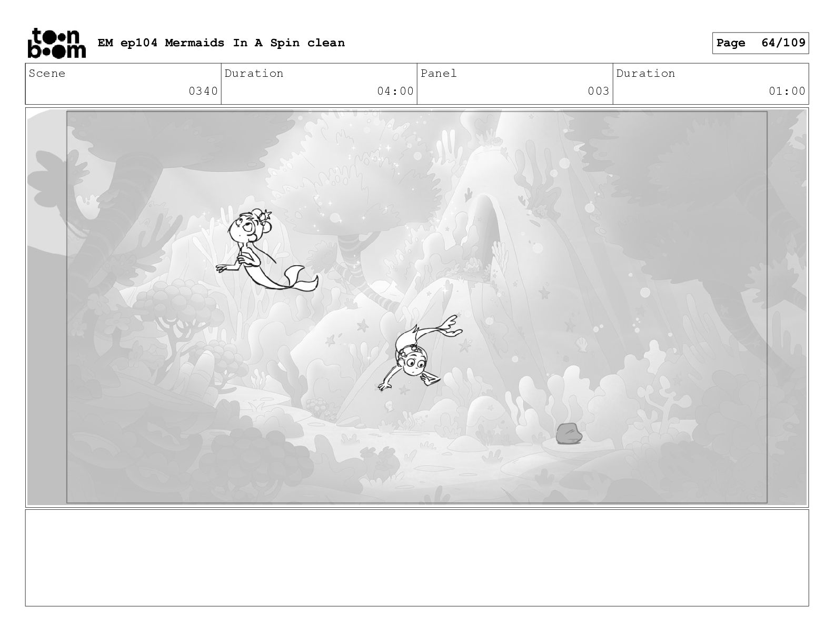Select title text 'EM ep104 Mermaids In A Spin clean'
834x644 pixels.
pos(221,43)
